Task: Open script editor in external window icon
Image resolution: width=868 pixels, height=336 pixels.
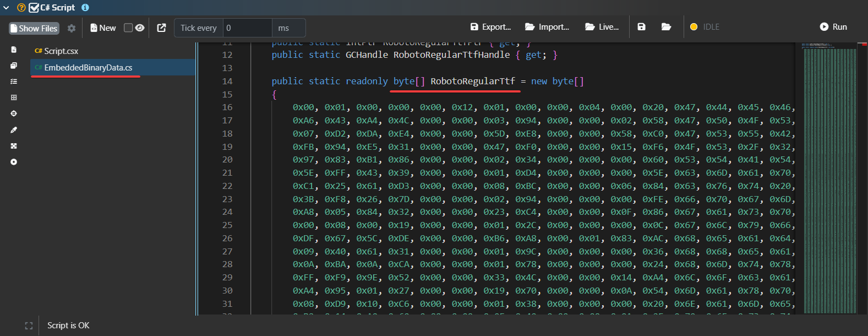Action: point(161,28)
